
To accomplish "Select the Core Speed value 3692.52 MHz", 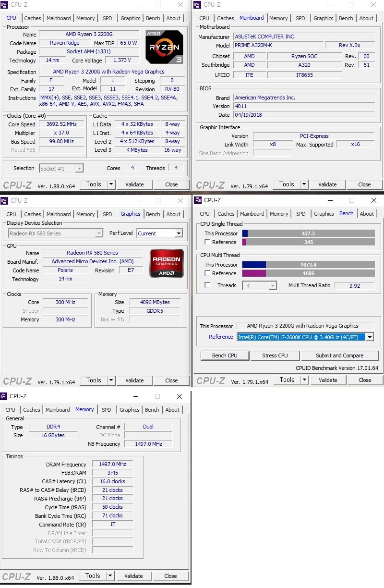I will (61, 124).
